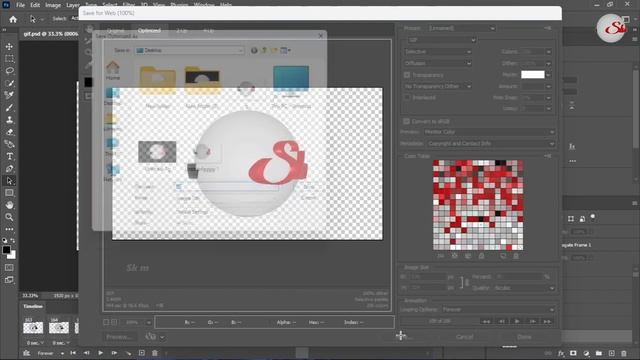Open the Timeline Forever loop dropdown
Viewport: 640px width, 360px height.
click(51, 353)
